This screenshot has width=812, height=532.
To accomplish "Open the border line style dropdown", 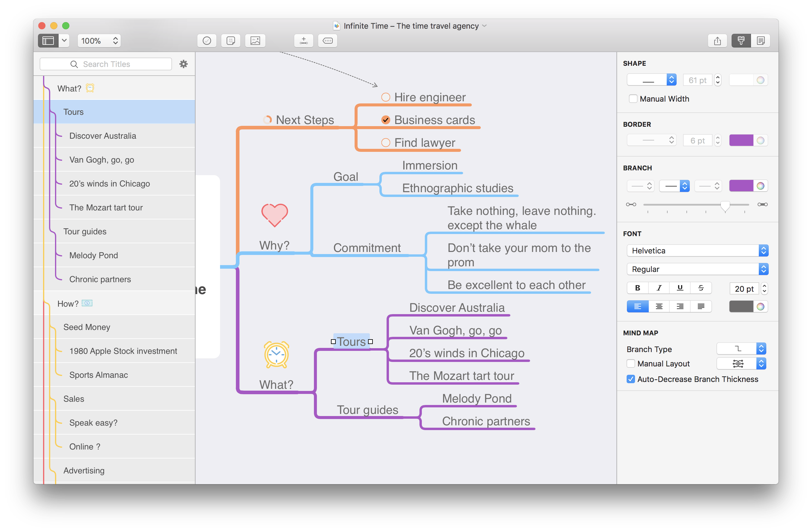I will (x=651, y=140).
